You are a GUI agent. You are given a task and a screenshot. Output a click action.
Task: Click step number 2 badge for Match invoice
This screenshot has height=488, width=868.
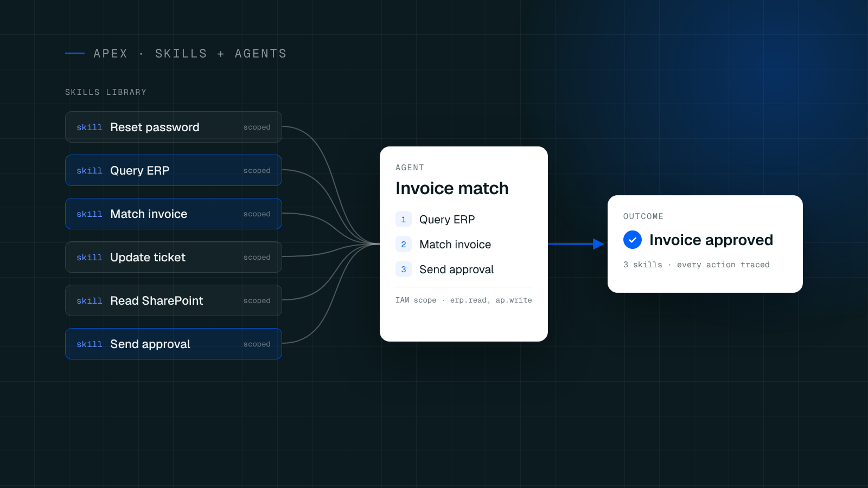point(404,245)
